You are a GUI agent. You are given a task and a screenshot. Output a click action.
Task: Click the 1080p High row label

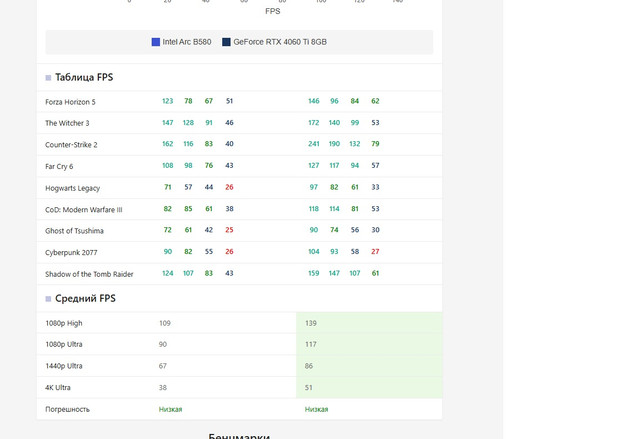coord(64,323)
